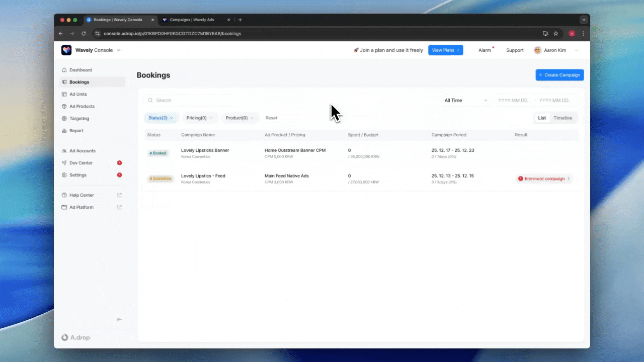Viewport: 644px width, 362px height.
Task: Open the Wavely Console workspace switcher
Action: coord(96,50)
